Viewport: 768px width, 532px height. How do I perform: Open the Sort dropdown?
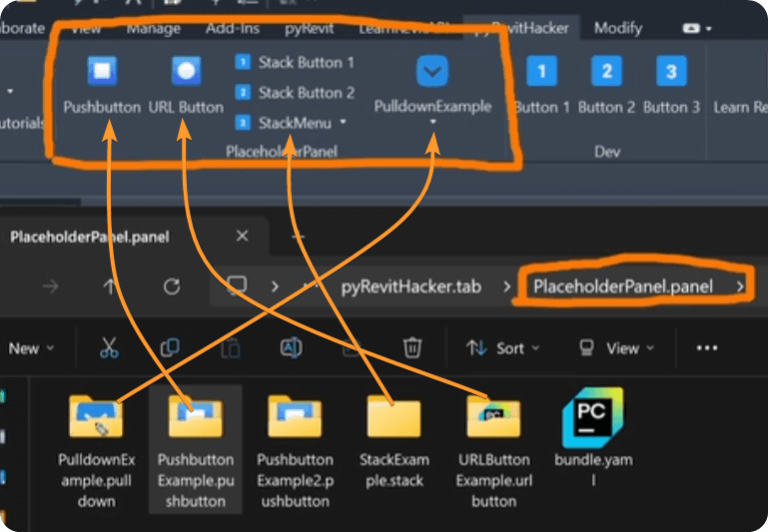click(x=502, y=348)
